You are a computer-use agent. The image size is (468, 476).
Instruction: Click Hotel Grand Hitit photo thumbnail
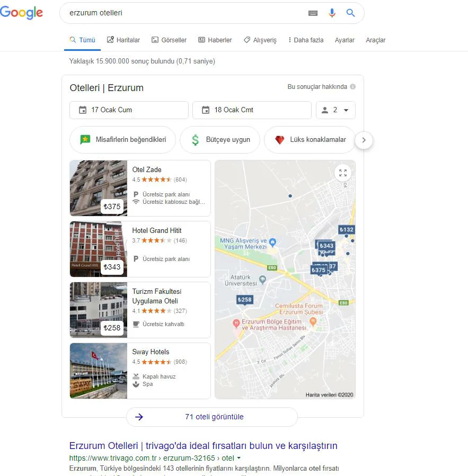[x=99, y=249]
